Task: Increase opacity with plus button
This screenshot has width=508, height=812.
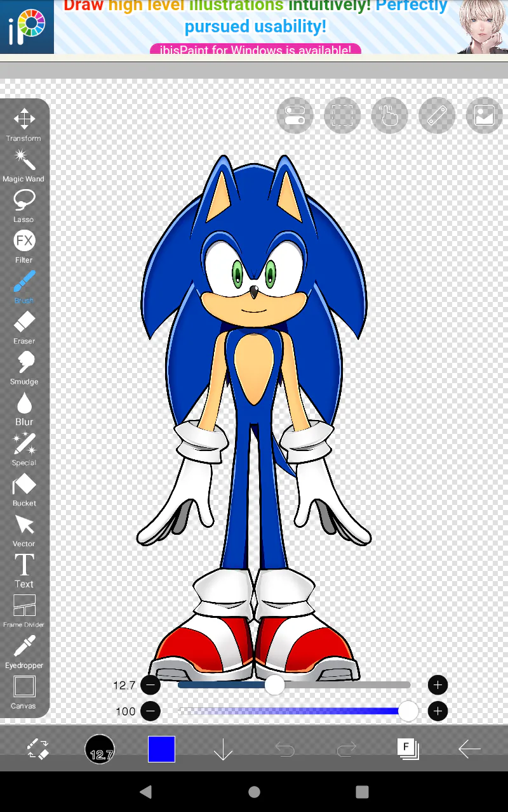Action: click(x=438, y=711)
